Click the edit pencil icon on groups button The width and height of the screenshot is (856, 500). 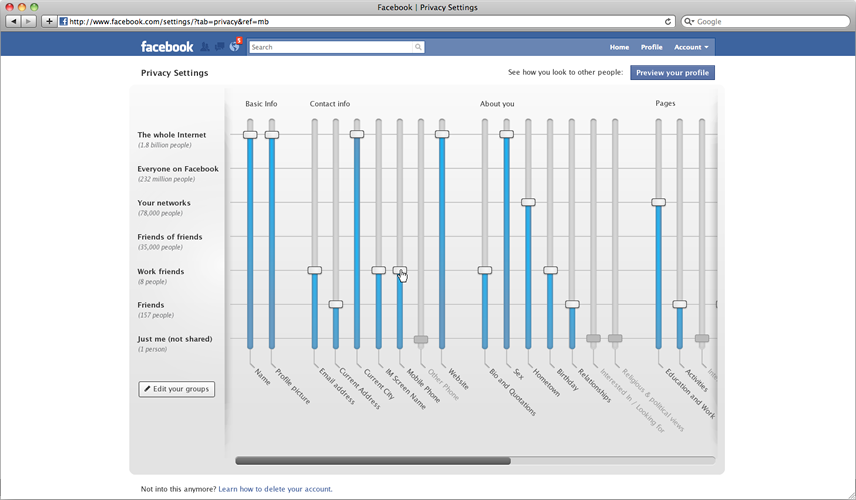(x=147, y=389)
